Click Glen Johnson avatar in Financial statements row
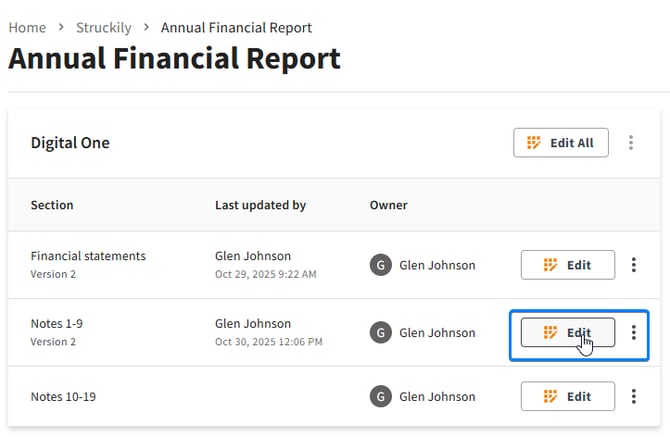Viewport: 670px width, 437px height. 380,265
